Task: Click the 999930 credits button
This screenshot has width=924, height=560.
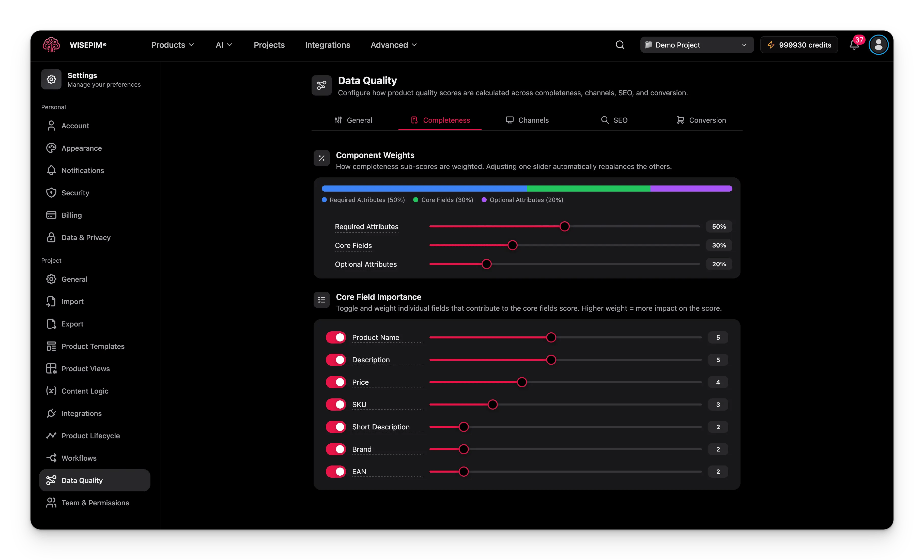Action: (799, 45)
